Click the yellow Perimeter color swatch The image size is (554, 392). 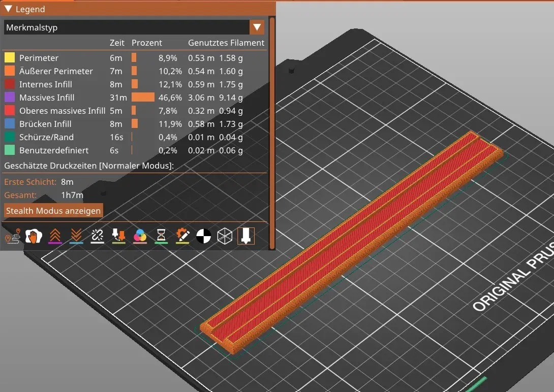[x=10, y=57]
